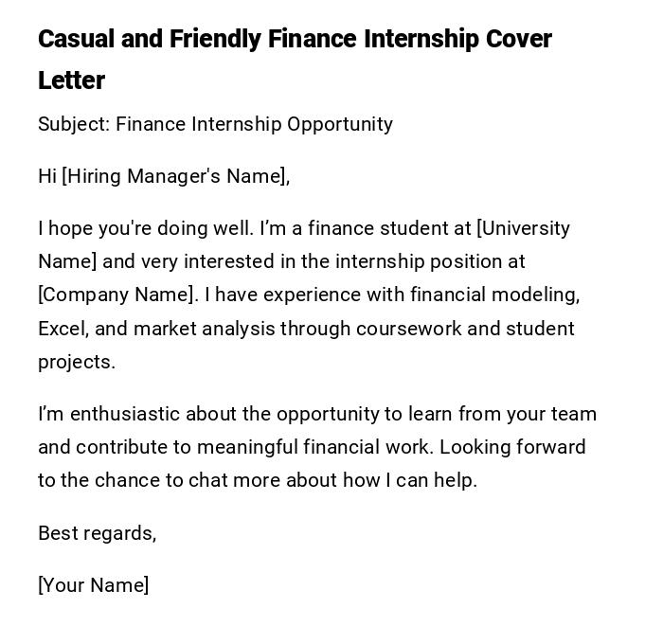Screen dimensions: 663x644
Task: Click the word "Letter" in the title
Action: (x=71, y=81)
